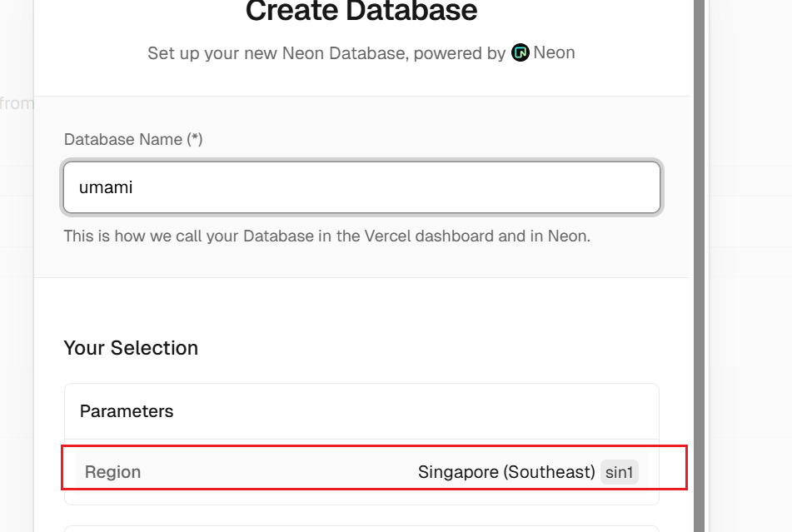Click the dimmed 'from' text behind the dialog
The image size is (792, 532).
17,103
